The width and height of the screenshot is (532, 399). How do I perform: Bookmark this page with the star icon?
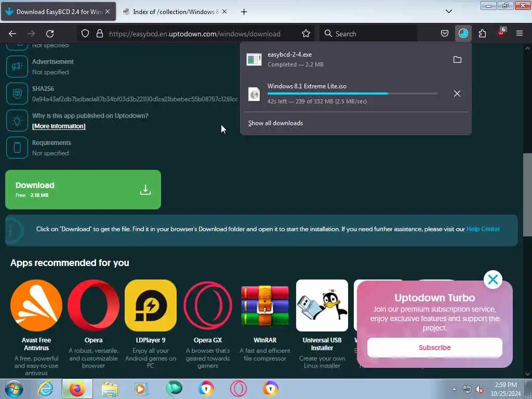306,34
